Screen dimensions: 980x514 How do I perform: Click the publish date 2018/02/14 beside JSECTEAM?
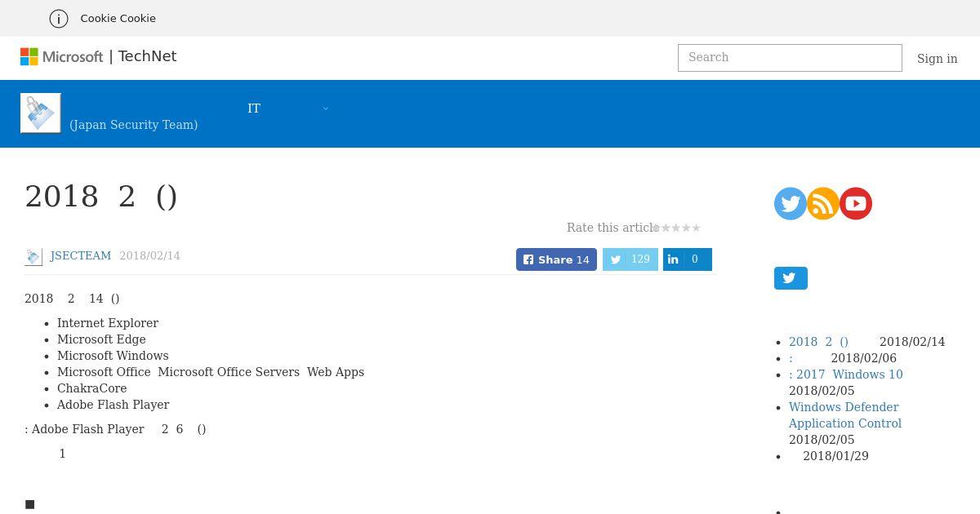tap(149, 255)
